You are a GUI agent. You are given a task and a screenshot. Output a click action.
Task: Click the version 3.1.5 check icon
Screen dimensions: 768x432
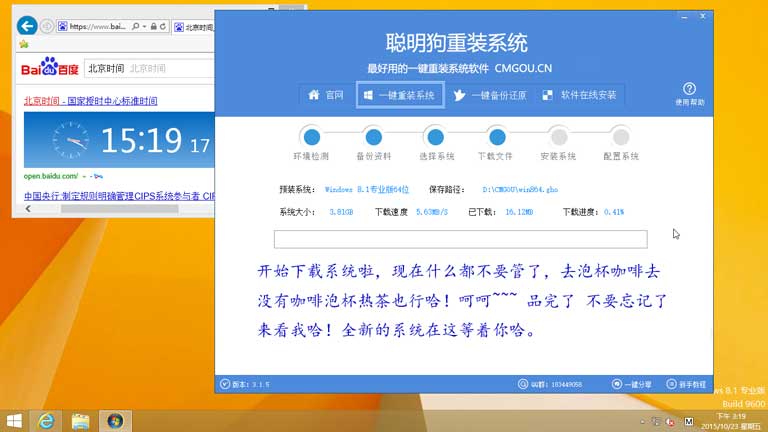point(224,383)
